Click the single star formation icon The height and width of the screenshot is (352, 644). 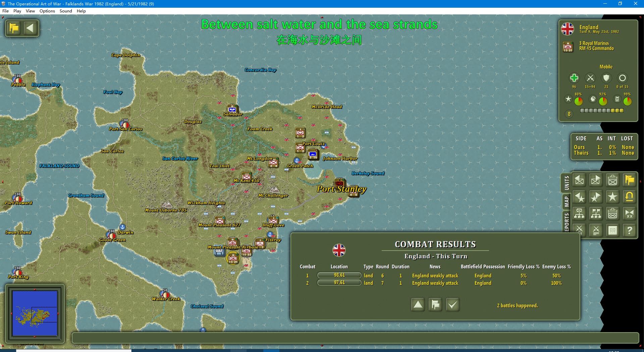tap(612, 197)
